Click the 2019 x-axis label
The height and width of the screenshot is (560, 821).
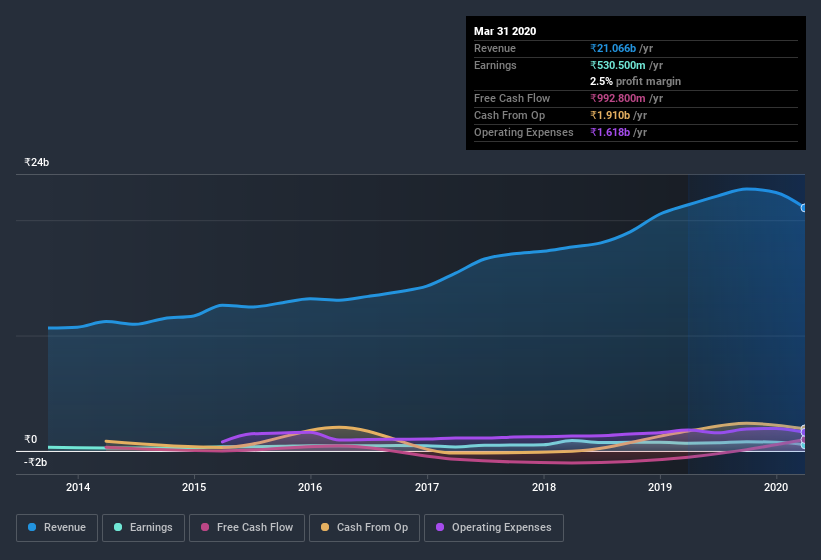point(660,487)
